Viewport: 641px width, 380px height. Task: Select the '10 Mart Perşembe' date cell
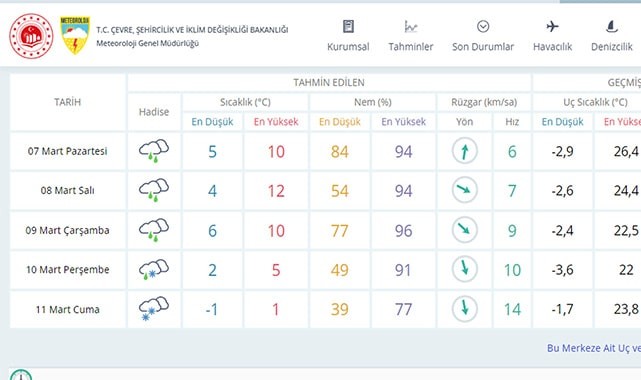click(67, 270)
